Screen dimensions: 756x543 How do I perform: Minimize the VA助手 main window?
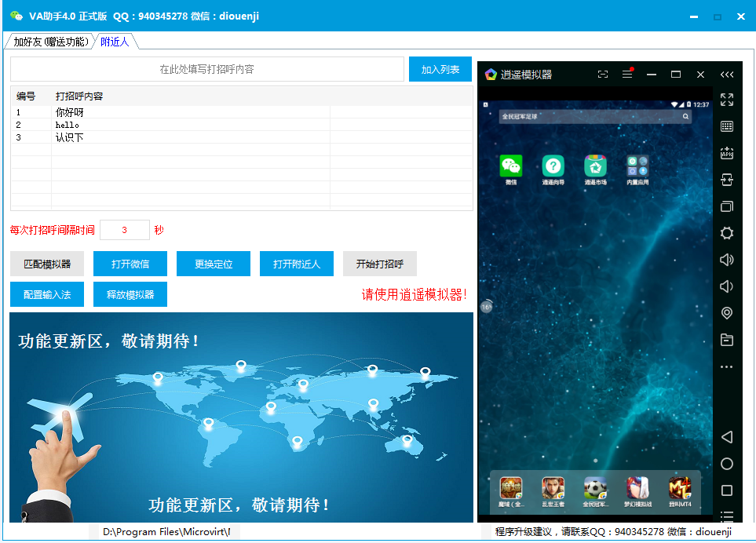pos(694,16)
